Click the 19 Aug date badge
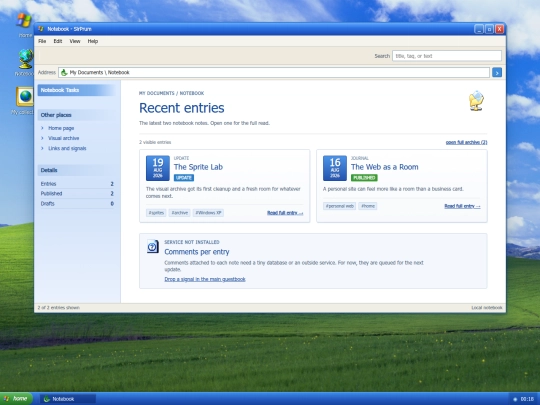Screen dimensions: 540x405 point(158,168)
